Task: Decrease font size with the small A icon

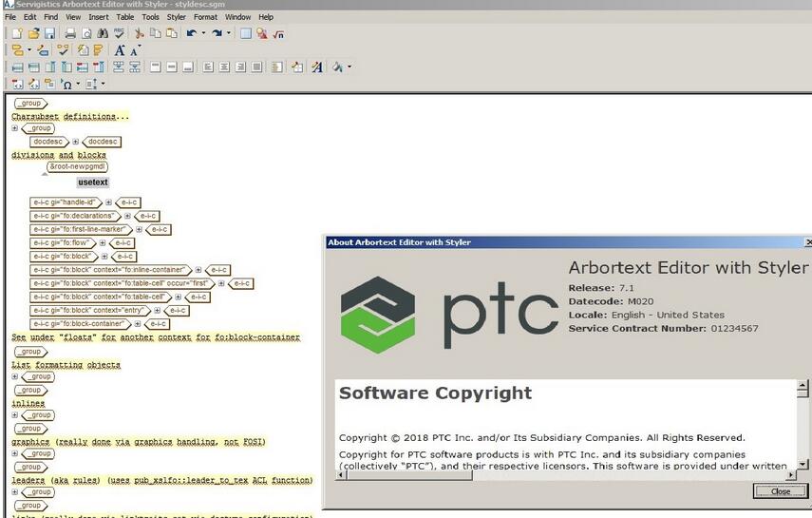Action: 135,50
